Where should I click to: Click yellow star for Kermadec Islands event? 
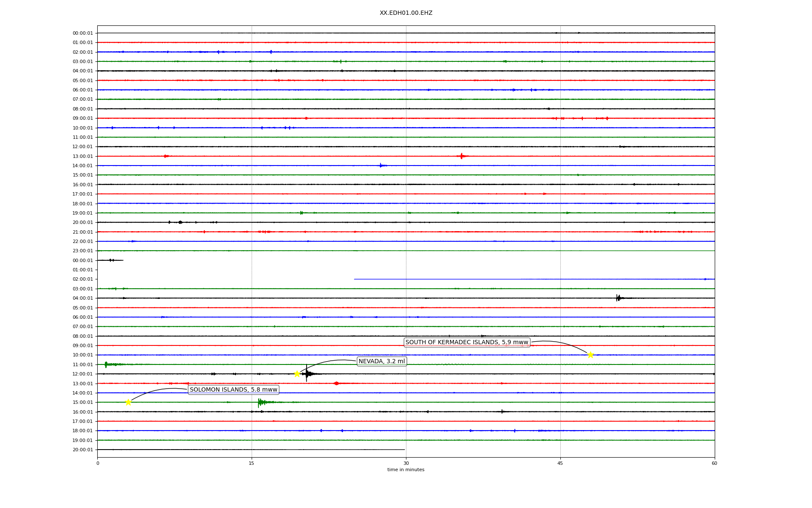[590, 355]
